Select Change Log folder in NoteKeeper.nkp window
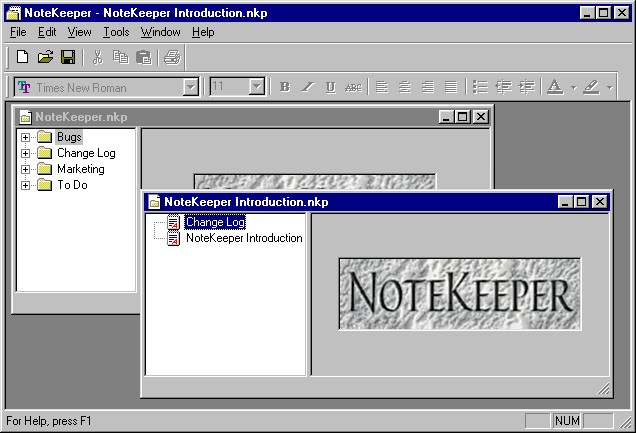 [86, 153]
